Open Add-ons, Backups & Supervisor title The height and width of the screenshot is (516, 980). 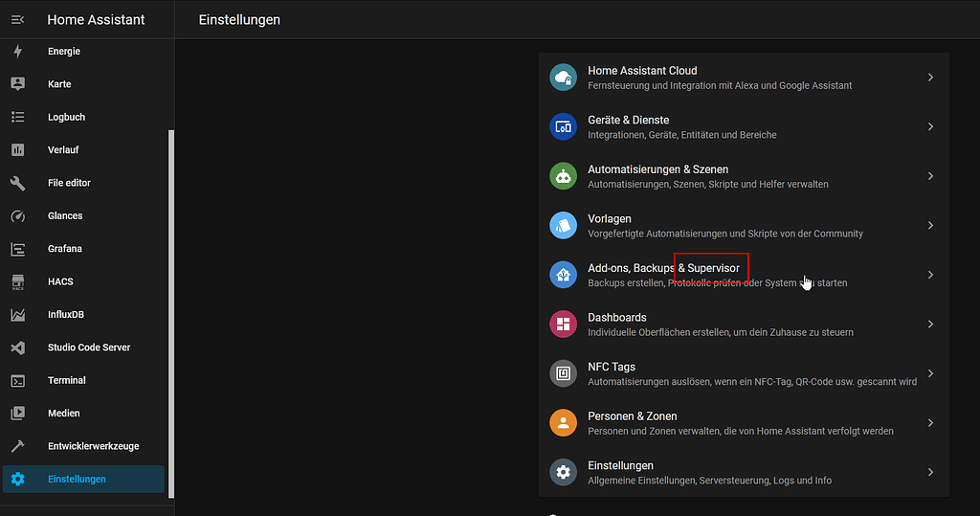tap(664, 268)
